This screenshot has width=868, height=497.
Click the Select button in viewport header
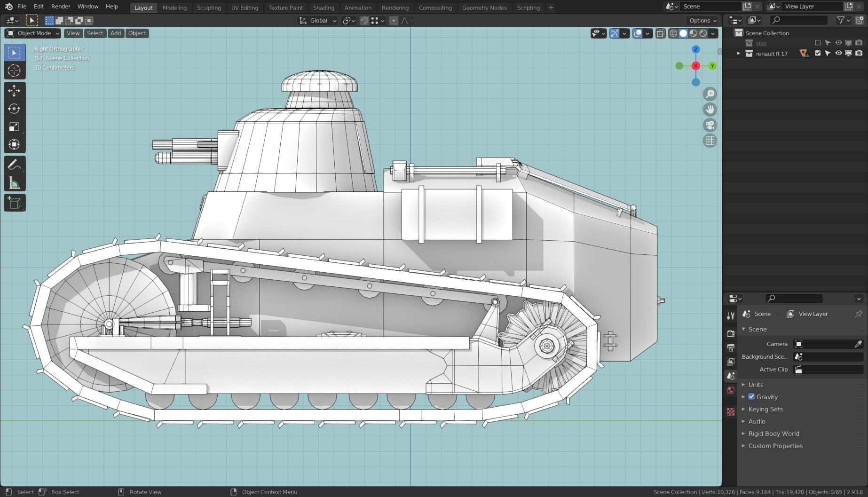[x=95, y=33]
